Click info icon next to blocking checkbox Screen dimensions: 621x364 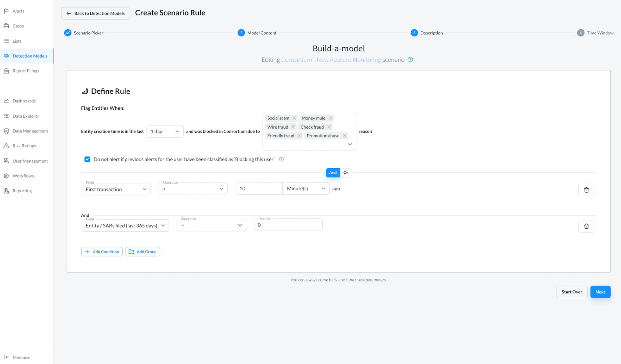click(281, 159)
